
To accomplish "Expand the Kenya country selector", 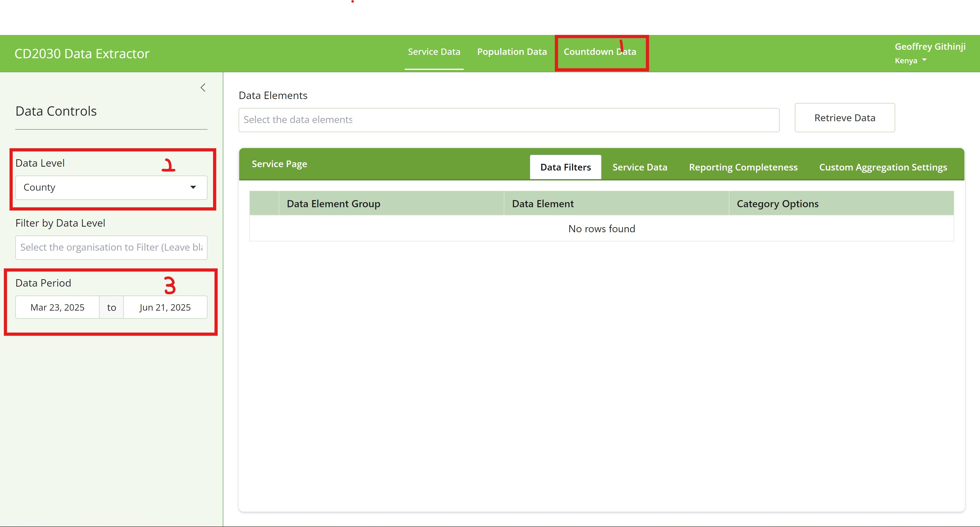I will pyautogui.click(x=911, y=60).
